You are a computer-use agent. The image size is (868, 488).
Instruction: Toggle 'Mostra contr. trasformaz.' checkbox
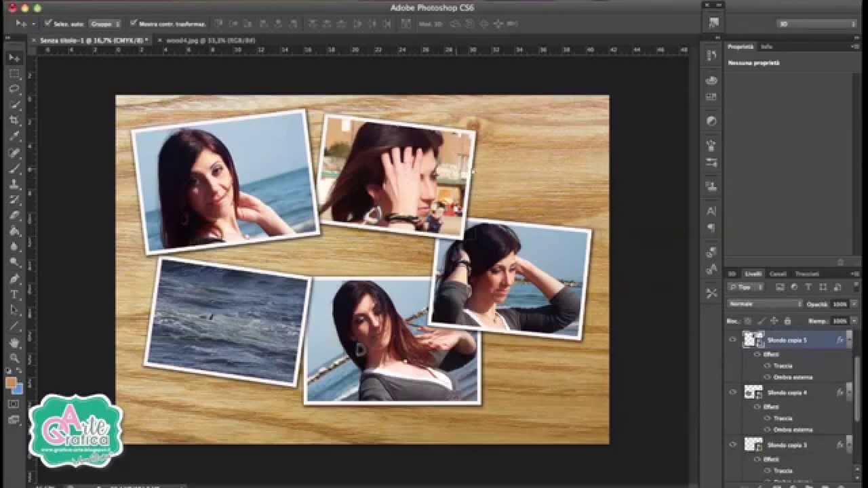134,23
